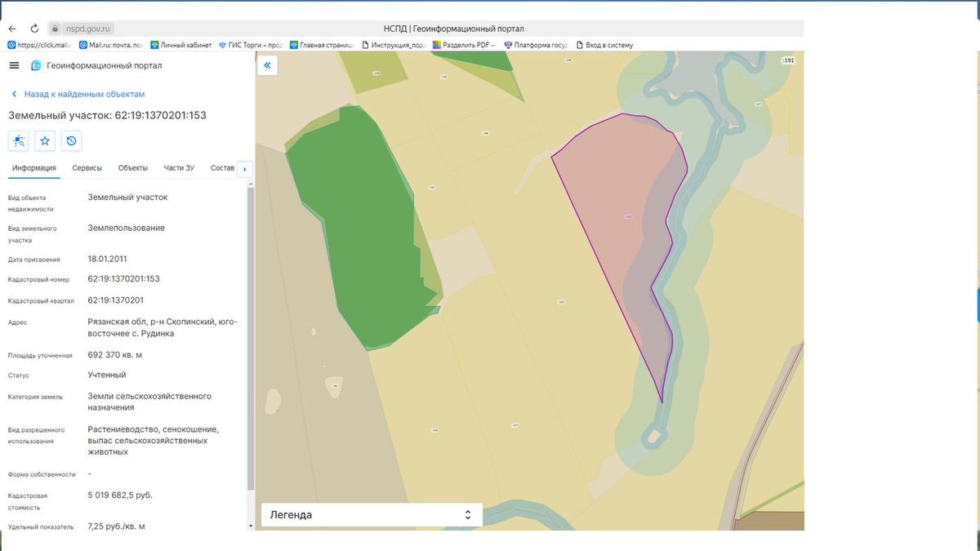Switch to the Состав tab
This screenshot has width=980, height=551.
(x=222, y=168)
